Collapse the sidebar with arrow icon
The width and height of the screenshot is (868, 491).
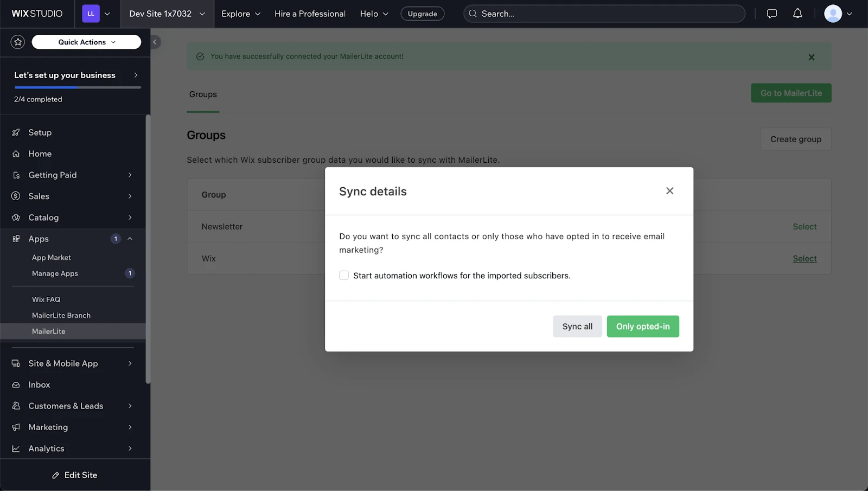tap(155, 42)
